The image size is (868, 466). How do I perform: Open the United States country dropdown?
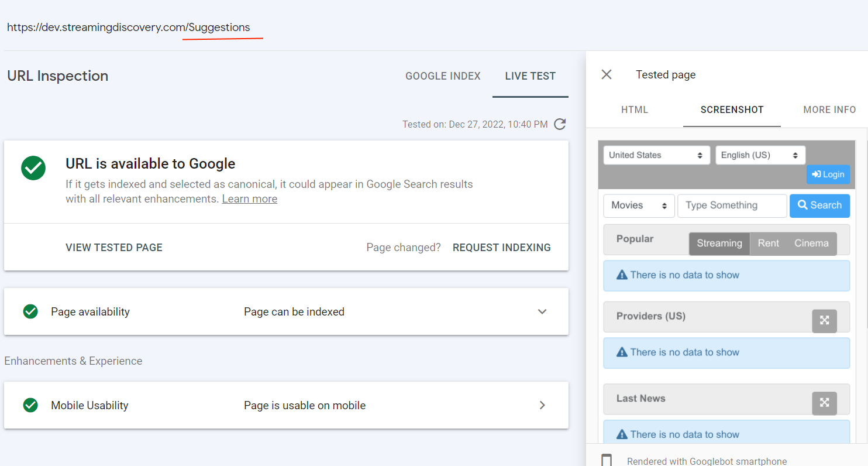[656, 155]
